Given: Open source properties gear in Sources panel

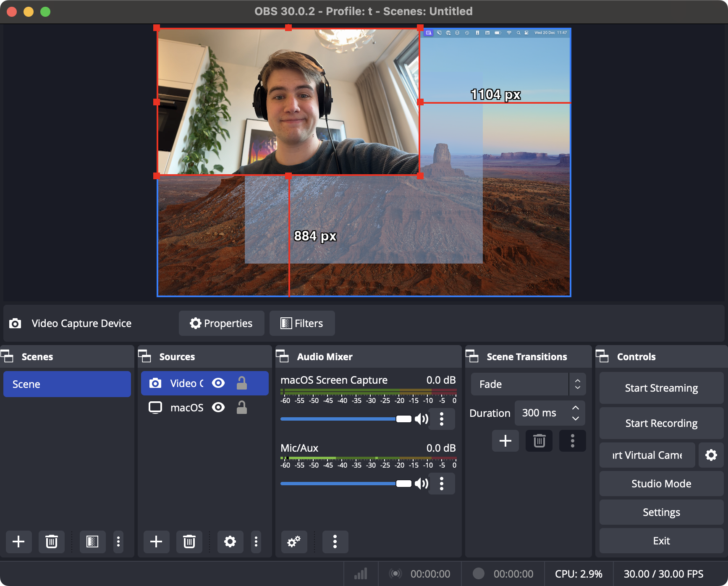Looking at the screenshot, I should (x=230, y=542).
